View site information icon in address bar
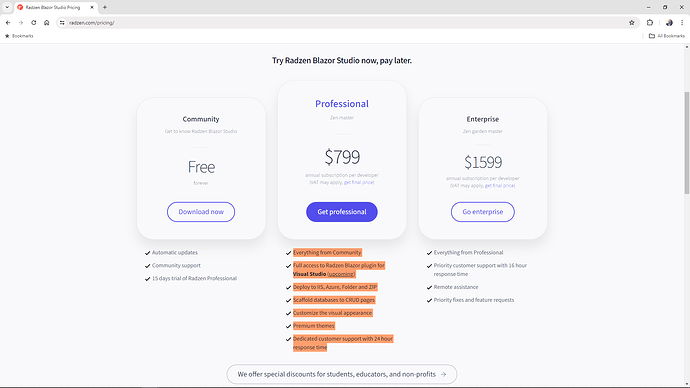This screenshot has height=388, width=690. pyautogui.click(x=62, y=22)
